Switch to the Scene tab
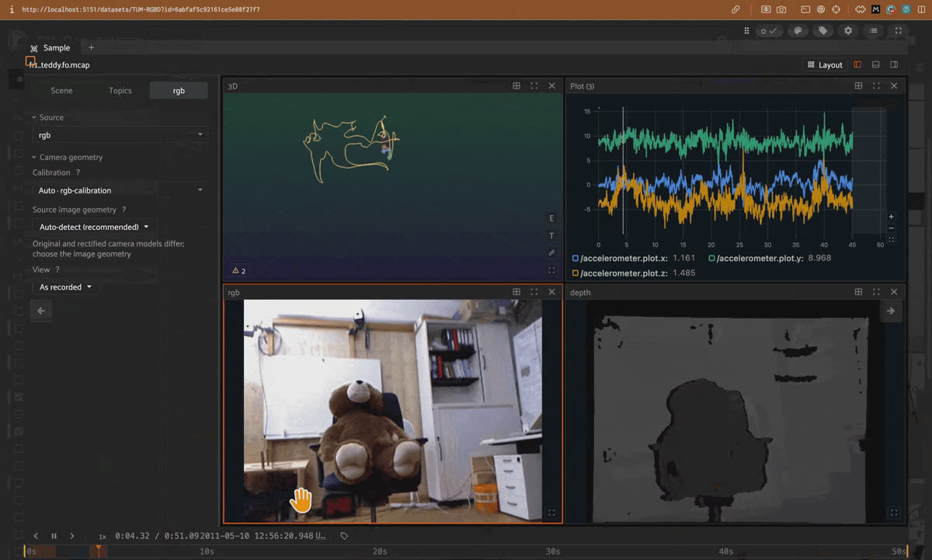 pyautogui.click(x=61, y=91)
